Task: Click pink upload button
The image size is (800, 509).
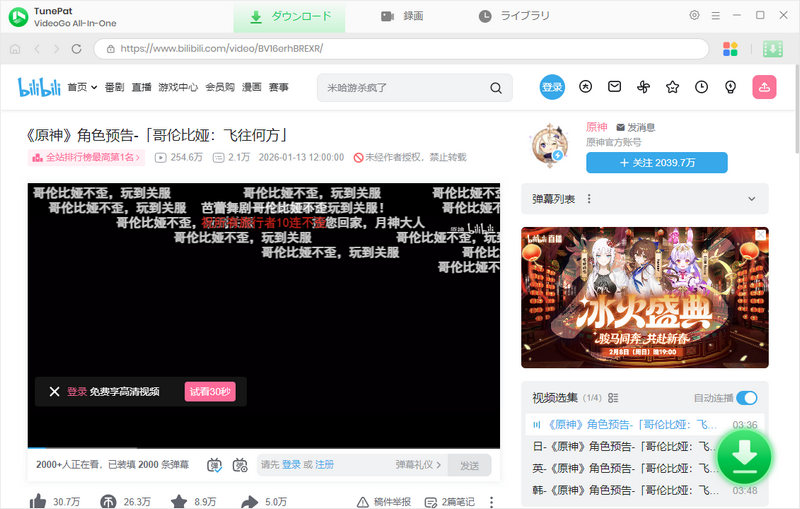Action: (764, 87)
